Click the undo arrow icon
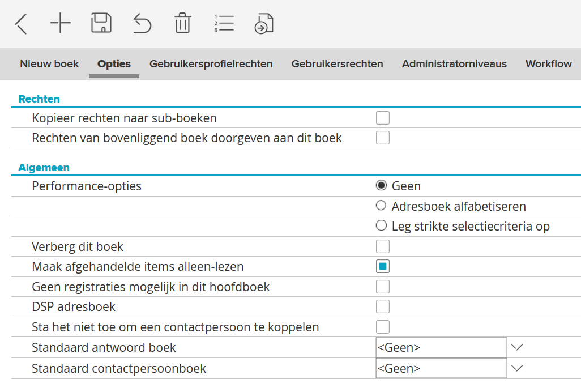Screen dimensions: 581x392 [x=142, y=24]
